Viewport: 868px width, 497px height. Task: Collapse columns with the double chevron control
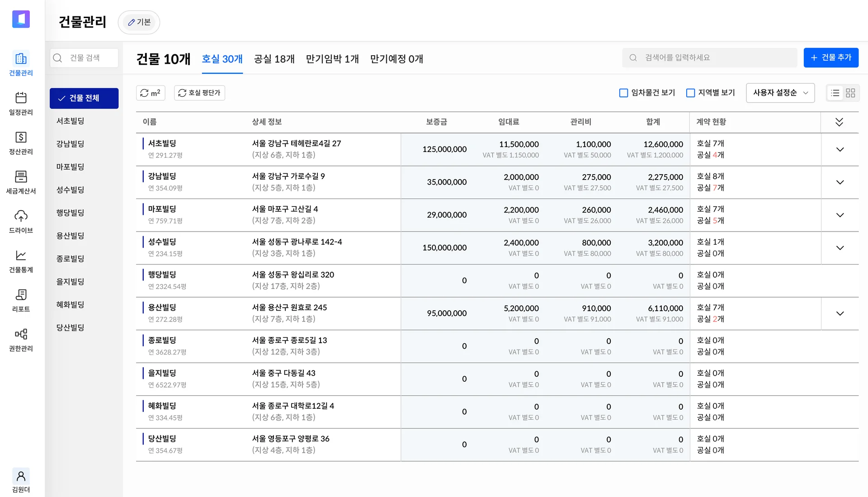840,122
